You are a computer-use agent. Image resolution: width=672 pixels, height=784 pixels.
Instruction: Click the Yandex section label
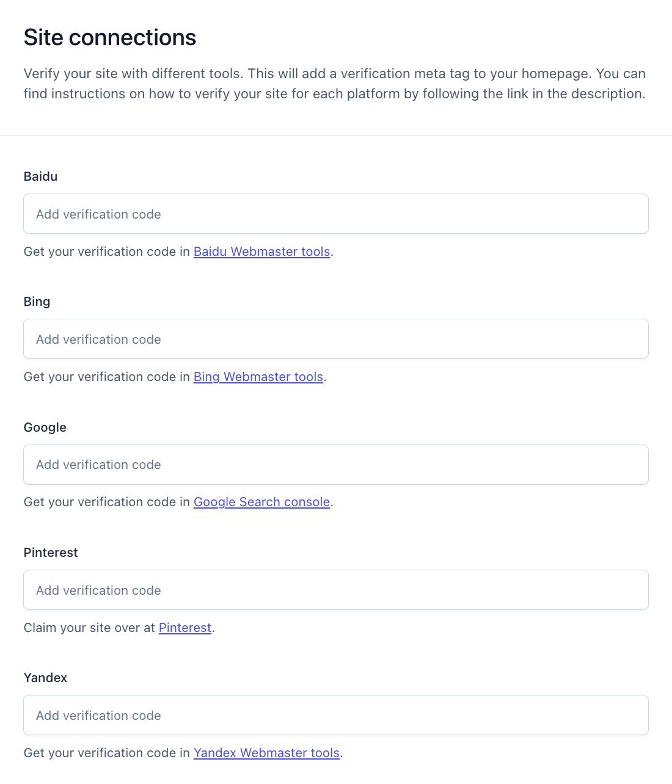click(45, 678)
